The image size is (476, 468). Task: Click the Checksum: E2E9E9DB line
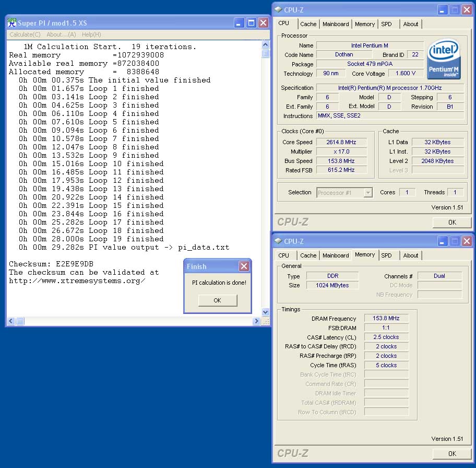pos(51,264)
